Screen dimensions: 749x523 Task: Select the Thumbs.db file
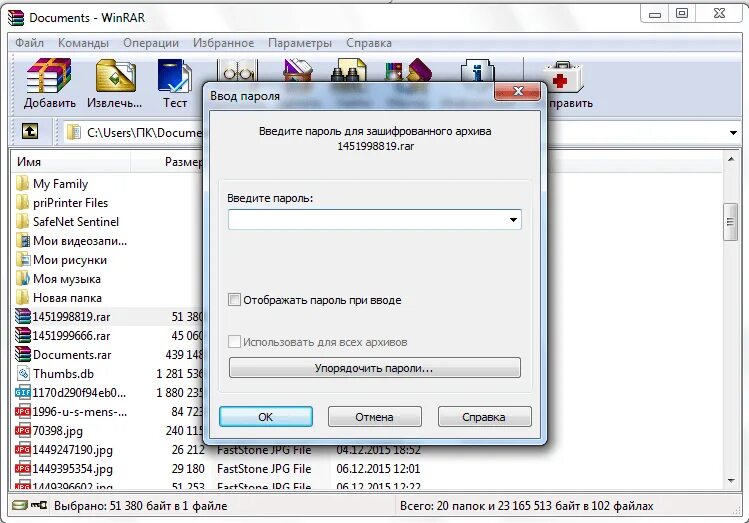[54, 374]
